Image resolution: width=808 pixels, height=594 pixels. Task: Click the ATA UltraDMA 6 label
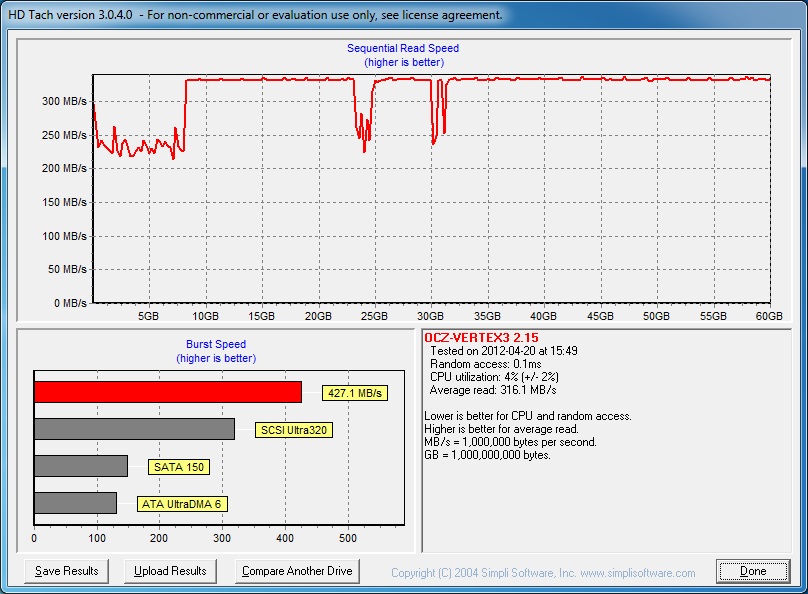pos(182,504)
